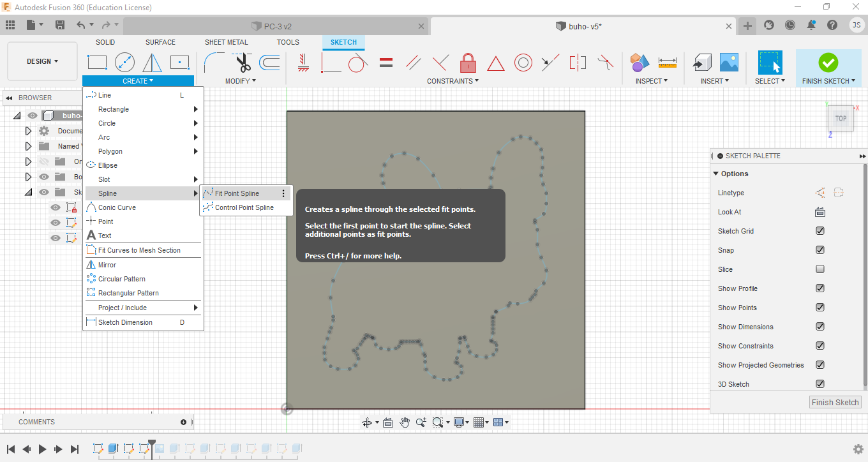Activate the Fillet tool icon
The height and width of the screenshot is (462, 868).
[213, 62]
